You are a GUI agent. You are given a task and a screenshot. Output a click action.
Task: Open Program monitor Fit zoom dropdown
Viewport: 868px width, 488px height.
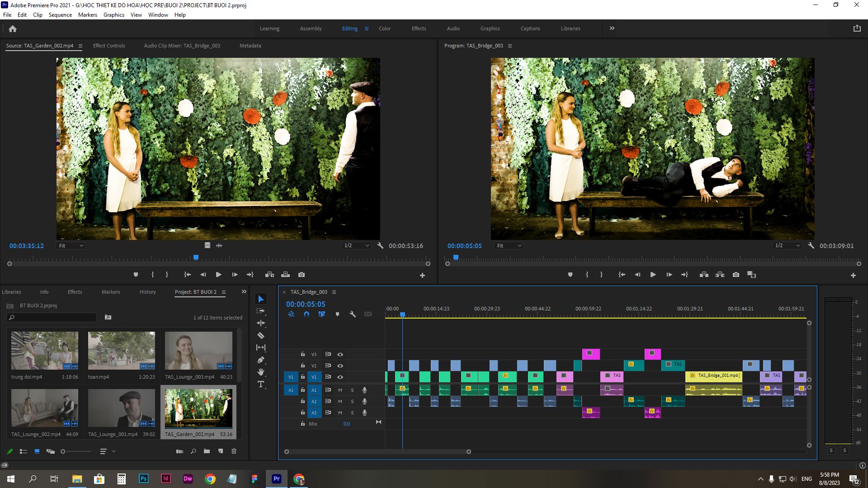[509, 246]
